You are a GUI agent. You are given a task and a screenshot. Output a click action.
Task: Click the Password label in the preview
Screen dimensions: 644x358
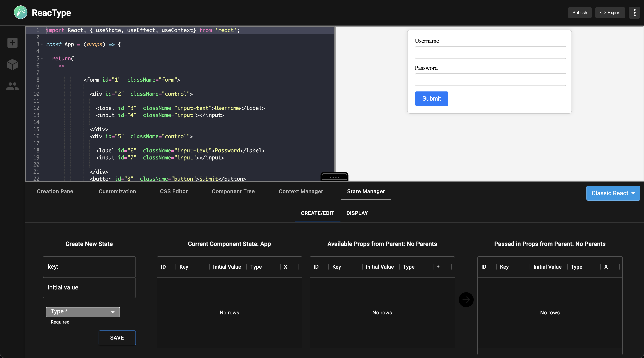point(426,68)
